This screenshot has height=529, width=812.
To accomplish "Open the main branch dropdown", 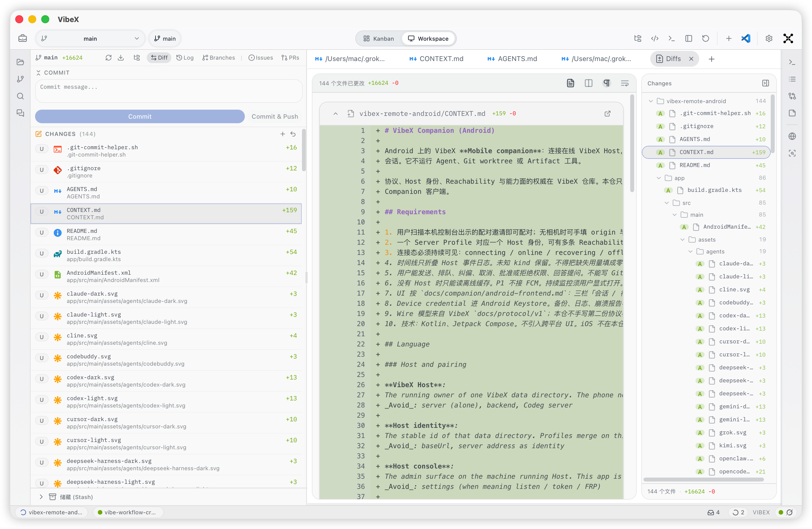I will pos(90,38).
